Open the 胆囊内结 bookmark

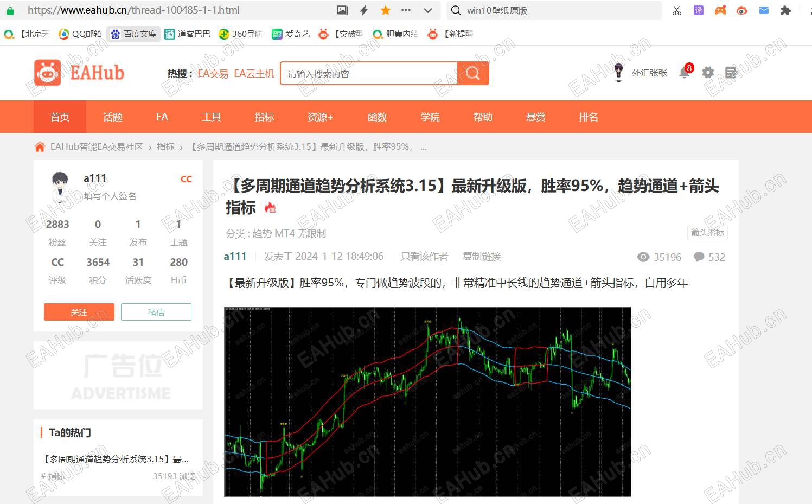tap(395, 34)
